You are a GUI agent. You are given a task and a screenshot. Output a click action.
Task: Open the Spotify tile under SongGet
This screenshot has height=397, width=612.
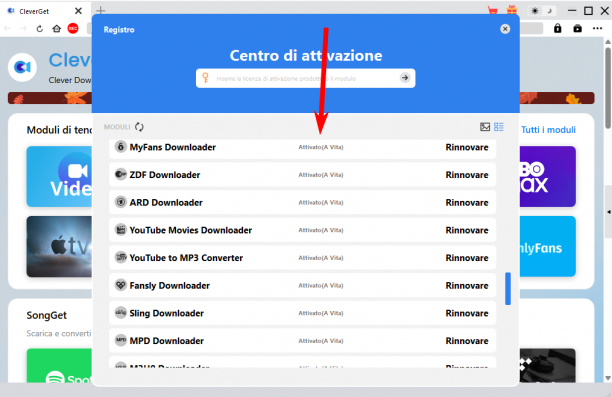[59, 365]
